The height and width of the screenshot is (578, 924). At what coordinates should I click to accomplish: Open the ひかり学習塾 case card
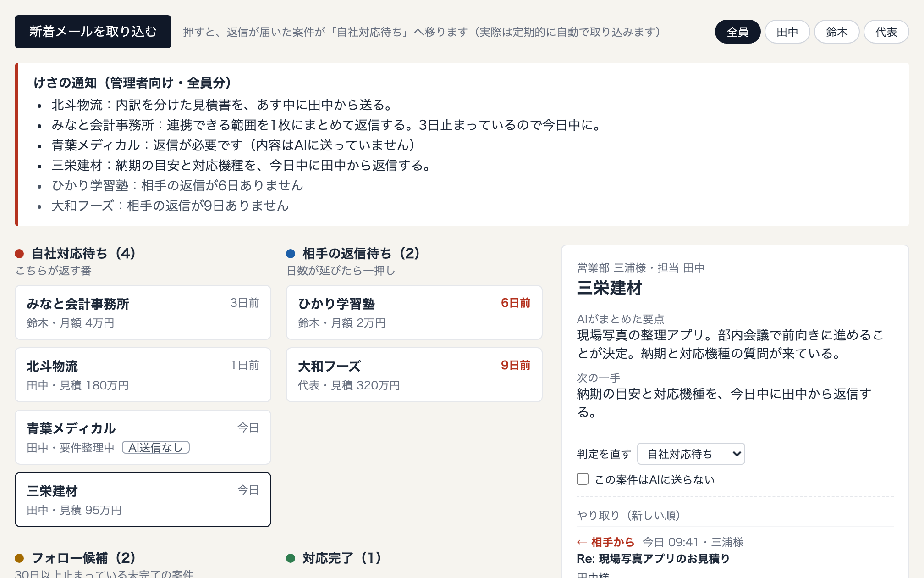pos(414,312)
